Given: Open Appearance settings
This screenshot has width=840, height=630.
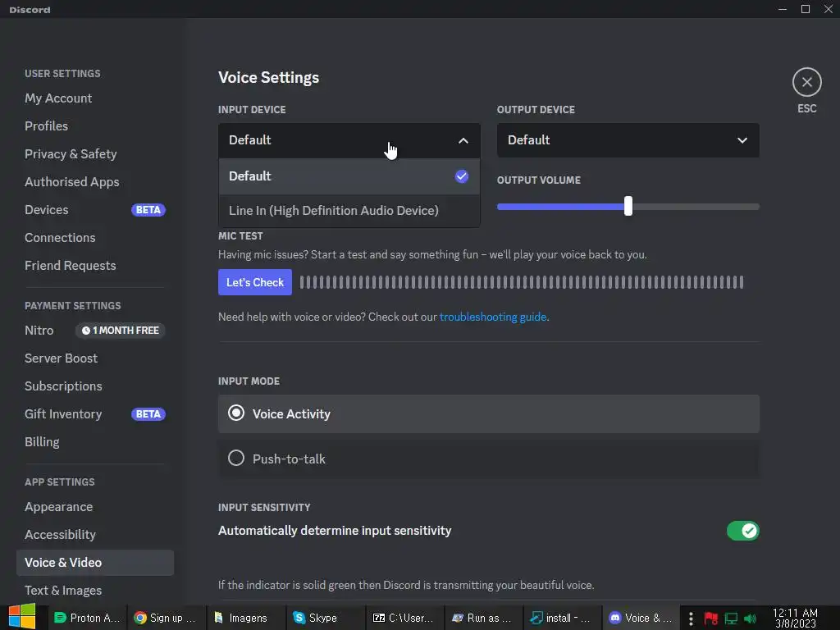Looking at the screenshot, I should pos(59,507).
